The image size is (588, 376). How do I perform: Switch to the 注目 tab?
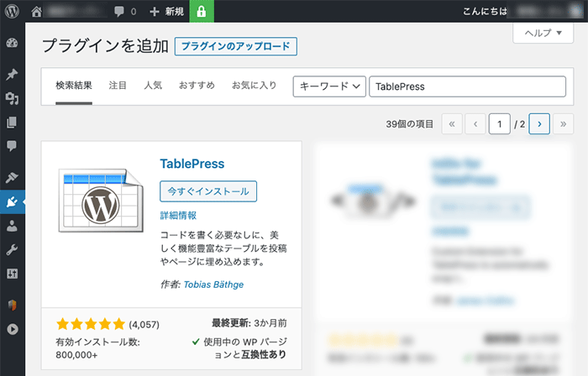tap(118, 86)
